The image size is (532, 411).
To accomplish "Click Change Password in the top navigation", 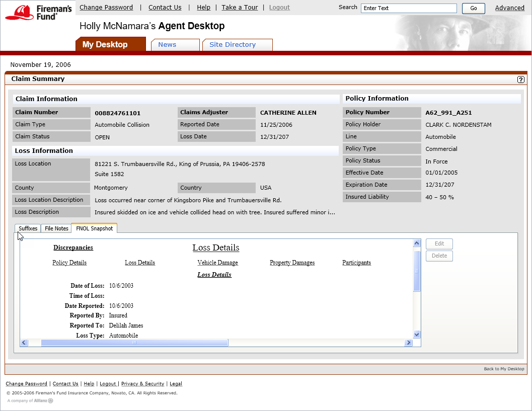I will click(106, 8).
